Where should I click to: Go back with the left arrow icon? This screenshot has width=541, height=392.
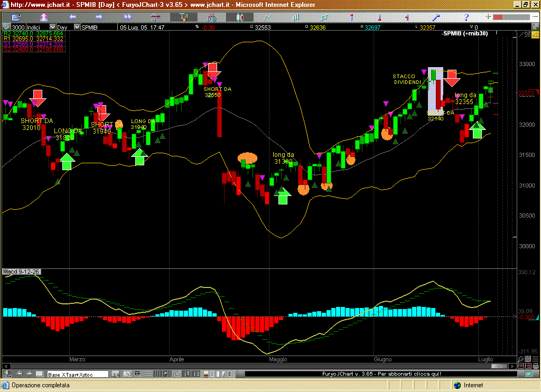tap(72, 17)
